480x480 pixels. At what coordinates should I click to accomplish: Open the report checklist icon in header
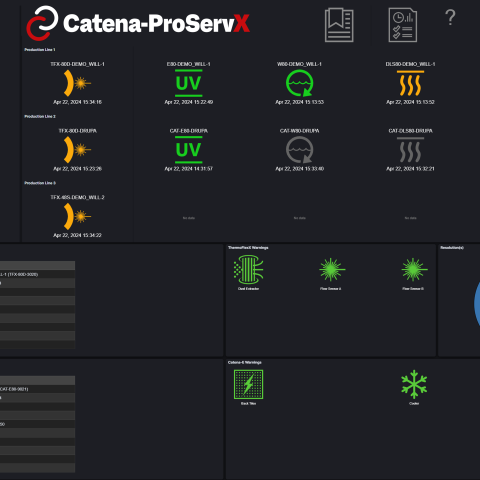403,25
